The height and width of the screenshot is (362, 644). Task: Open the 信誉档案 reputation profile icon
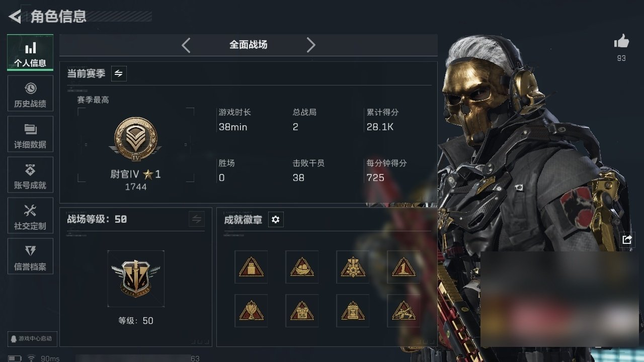30,257
